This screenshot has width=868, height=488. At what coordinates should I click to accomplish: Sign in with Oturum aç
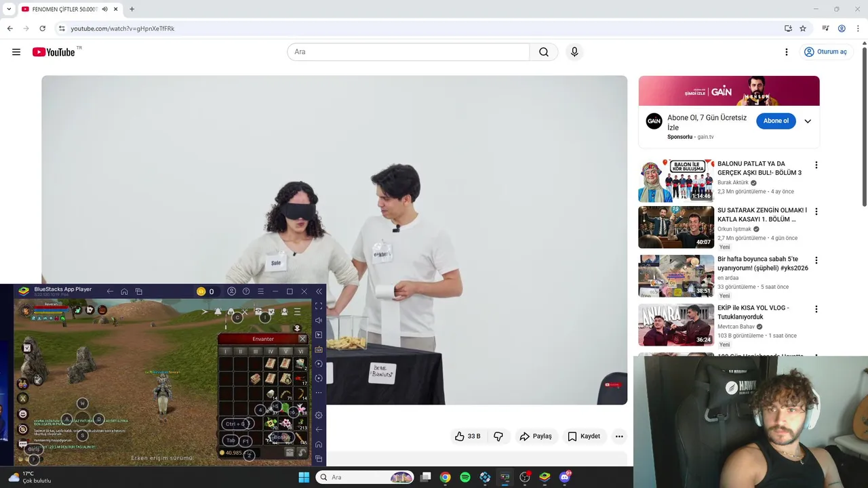[x=825, y=52]
